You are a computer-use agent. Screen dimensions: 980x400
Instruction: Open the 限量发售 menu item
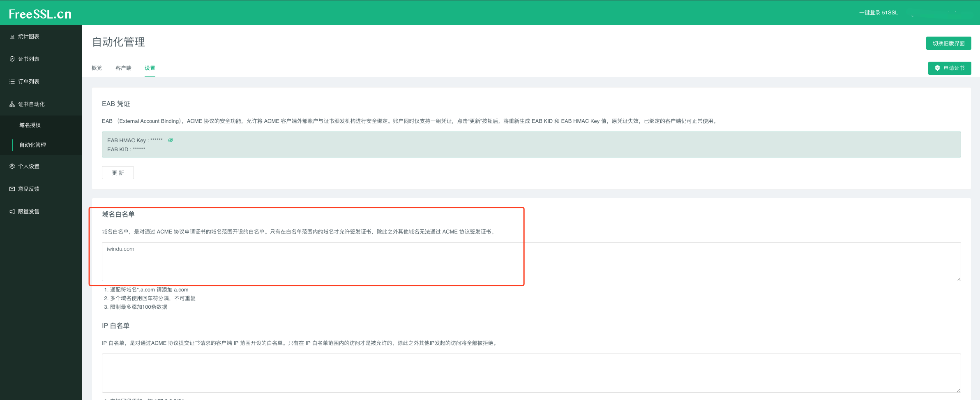coord(41,212)
